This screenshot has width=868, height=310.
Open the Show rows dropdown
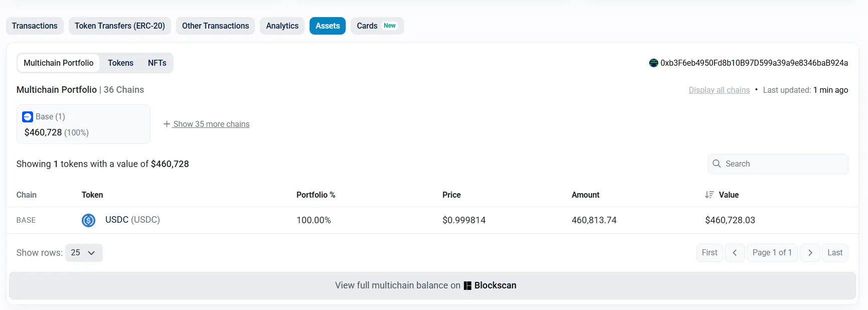point(84,253)
